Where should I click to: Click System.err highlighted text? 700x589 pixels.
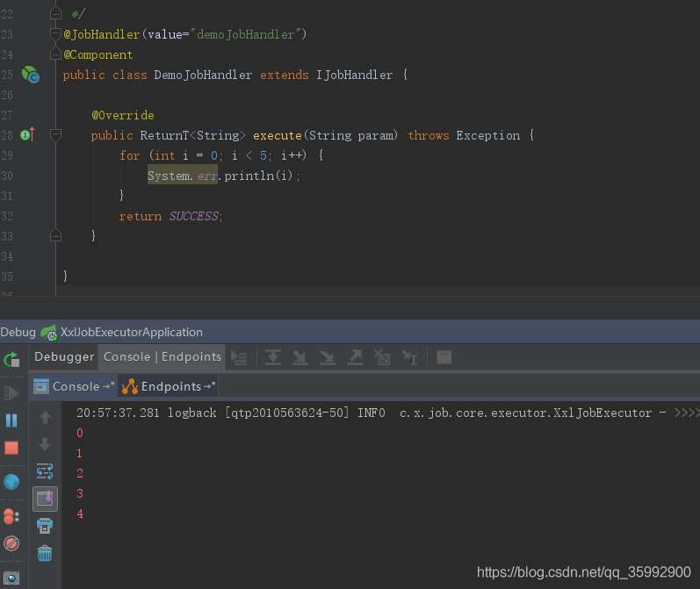click(x=183, y=176)
